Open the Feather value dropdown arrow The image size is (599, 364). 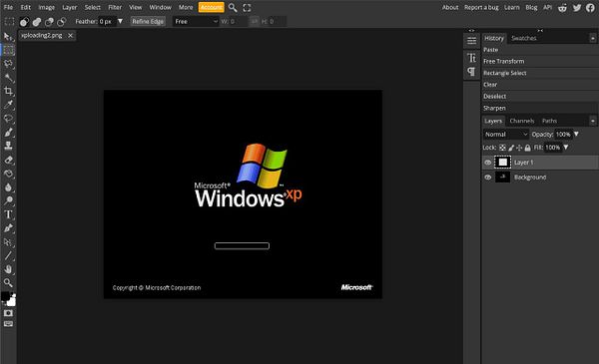tap(120, 21)
